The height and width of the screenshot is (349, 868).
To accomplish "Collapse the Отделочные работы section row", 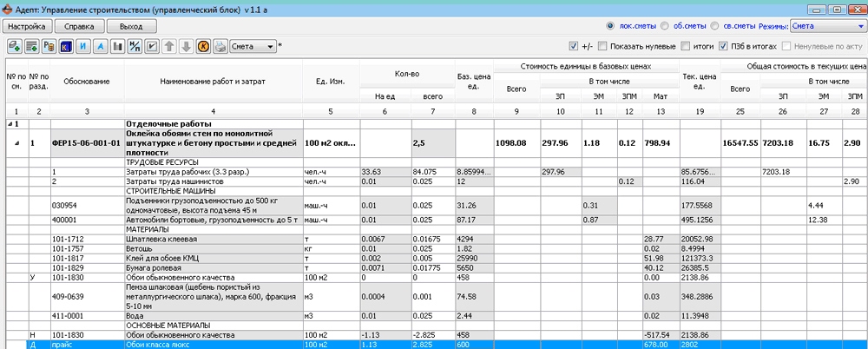I will 11,124.
